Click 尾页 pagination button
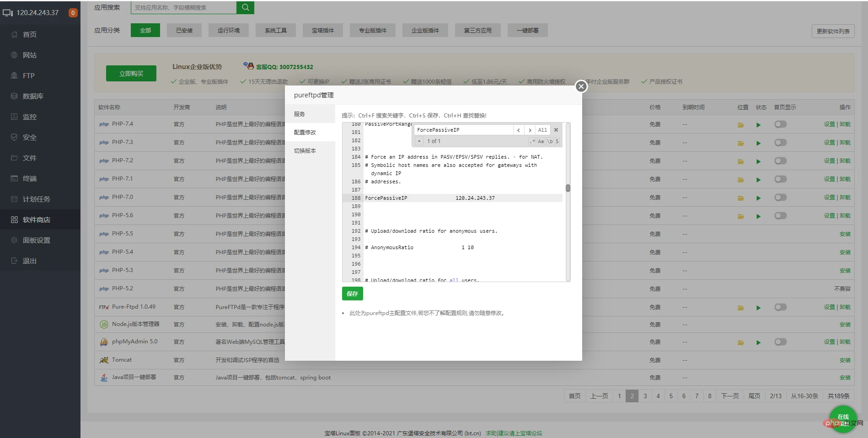Viewport: 868px width, 438px height. coord(754,396)
